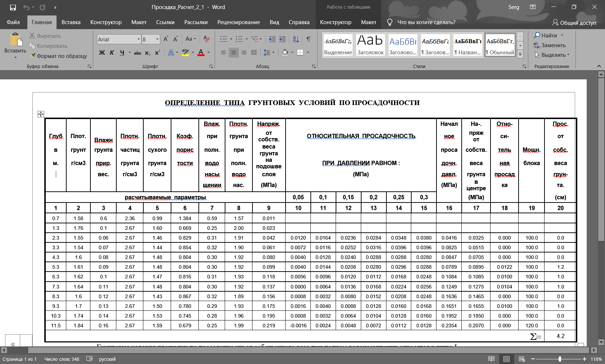This screenshot has height=364, width=605.
Task: Apply shading fill color bucket
Action: [x=285, y=53]
